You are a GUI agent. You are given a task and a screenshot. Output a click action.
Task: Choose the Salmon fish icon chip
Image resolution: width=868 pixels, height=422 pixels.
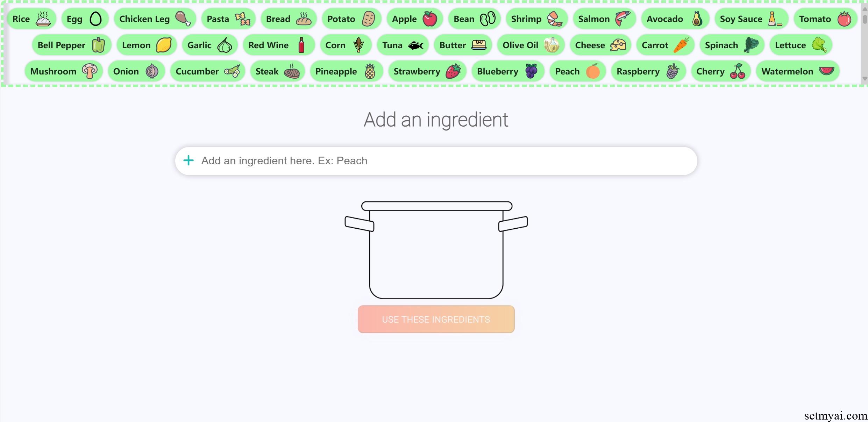(x=604, y=19)
